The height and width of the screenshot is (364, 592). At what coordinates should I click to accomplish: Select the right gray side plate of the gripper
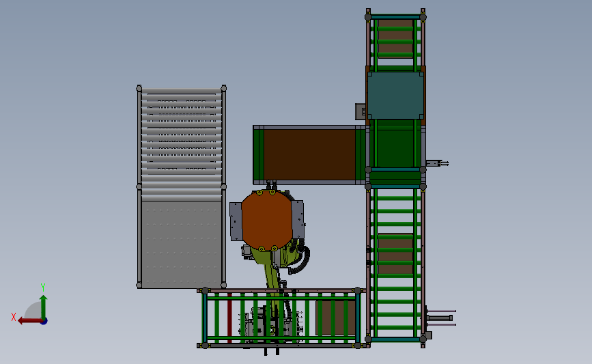coord(298,219)
